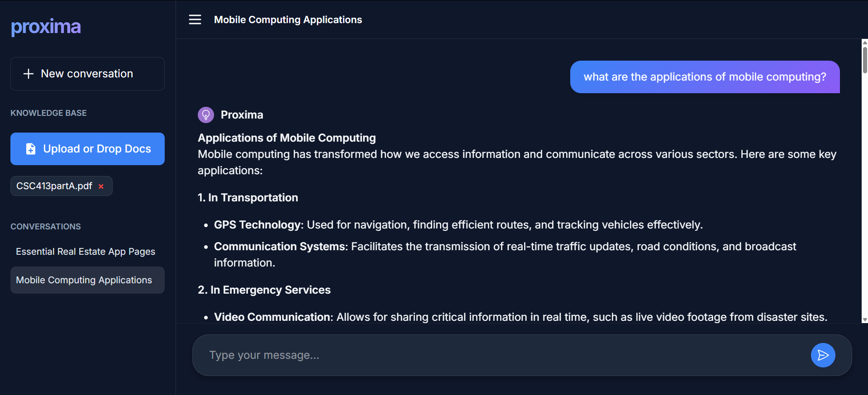This screenshot has height=395, width=868.
Task: Click the Mobile Computing Applications header title
Action: coord(288,20)
